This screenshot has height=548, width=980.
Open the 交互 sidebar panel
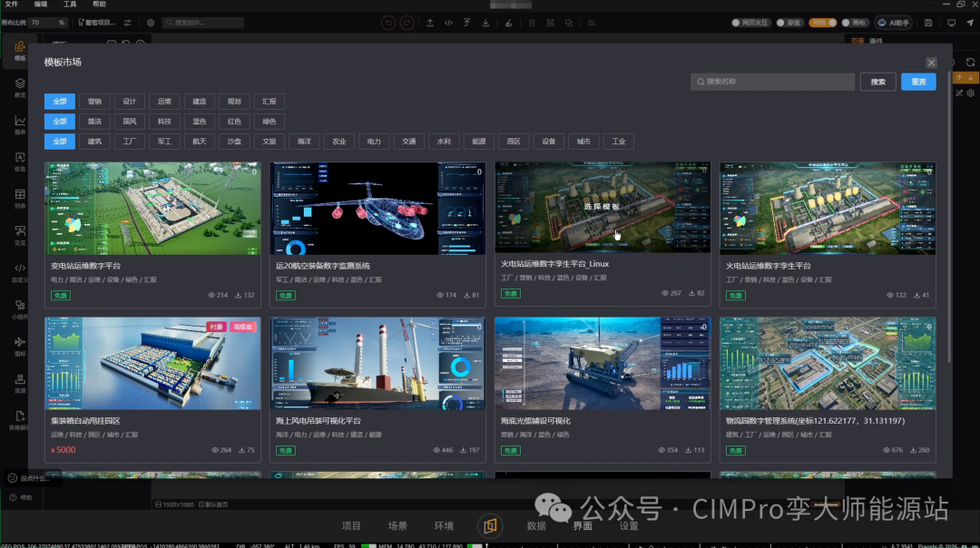(x=20, y=236)
